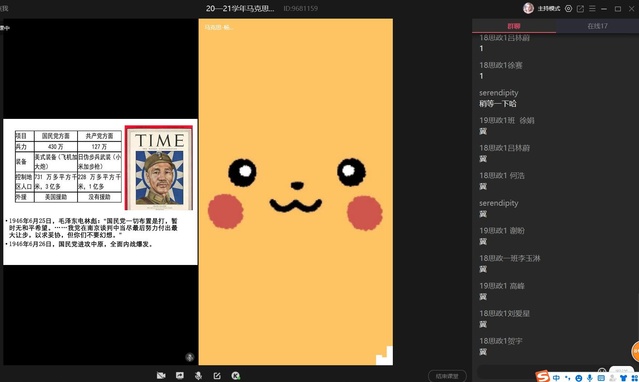
Task: Click the chat sender name 19思政1 高峰
Action: pos(502,286)
